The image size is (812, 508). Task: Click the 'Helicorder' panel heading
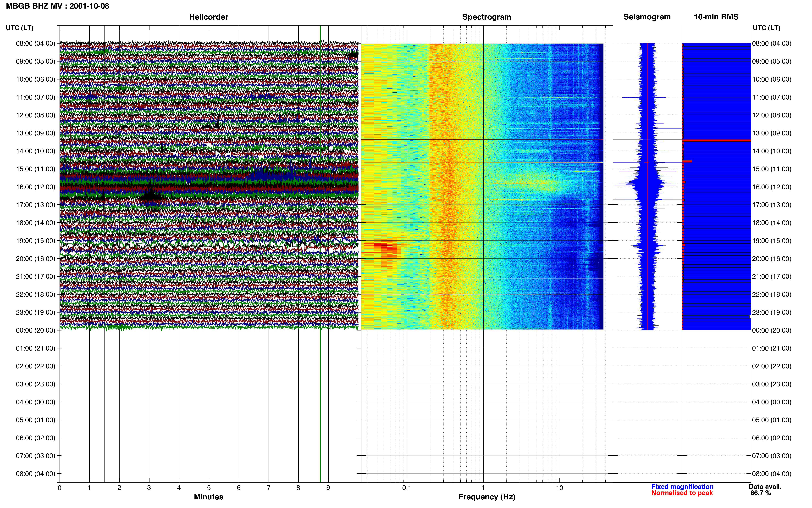[209, 17]
